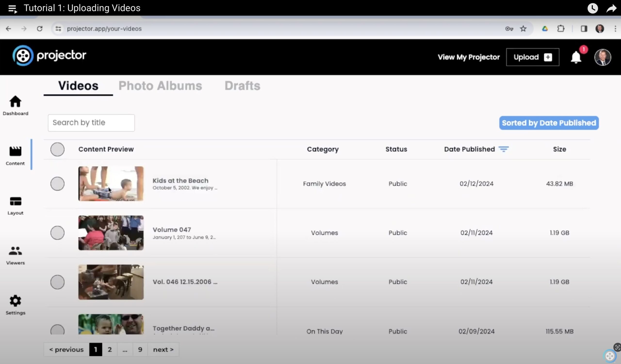The height and width of the screenshot is (364, 621).
Task: Click the Category column header
Action: pyautogui.click(x=323, y=149)
